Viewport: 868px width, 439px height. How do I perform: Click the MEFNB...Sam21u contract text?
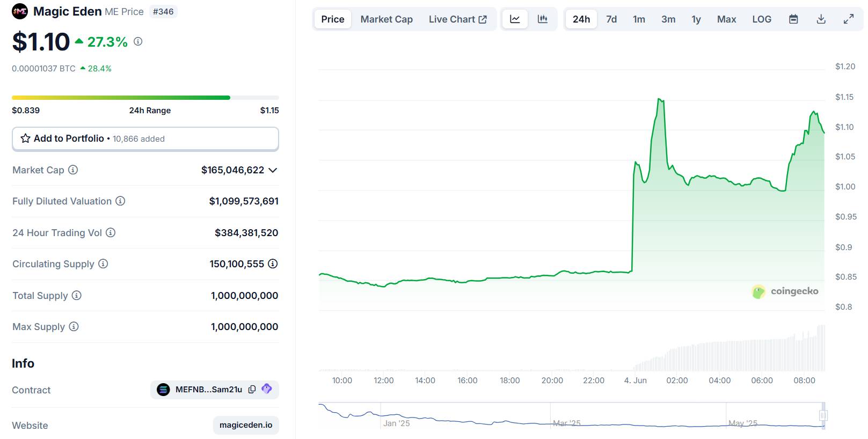(209, 390)
